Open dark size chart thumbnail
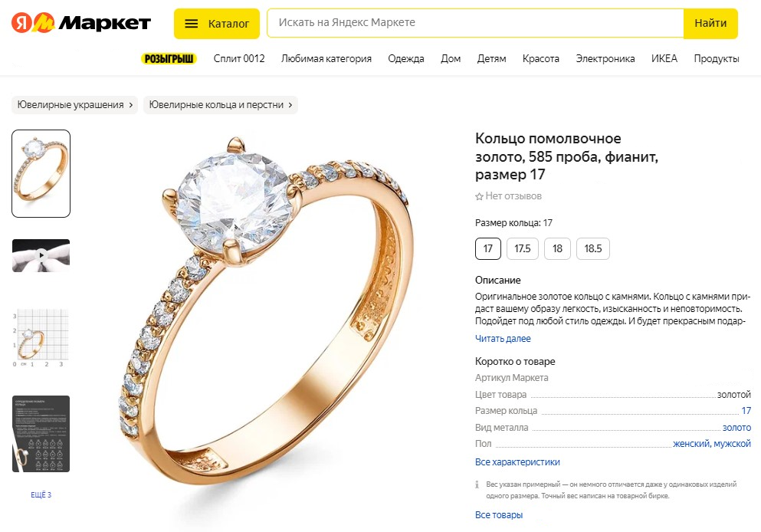 point(41,433)
